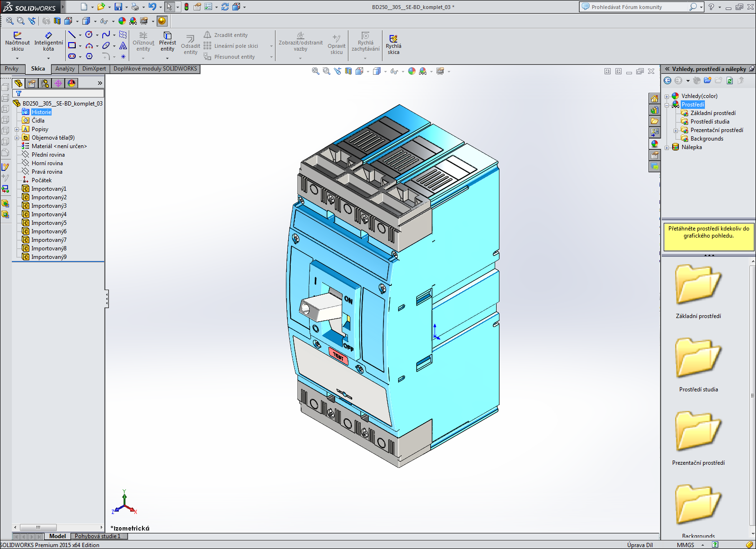Switch to the DimXpert tab

tap(94, 69)
